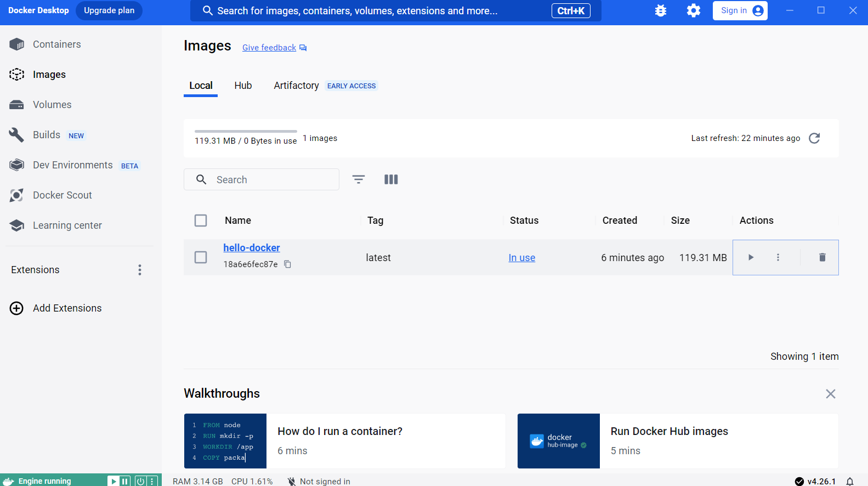Click the Engine running whale icon
This screenshot has height=486, width=868.
coord(8,481)
